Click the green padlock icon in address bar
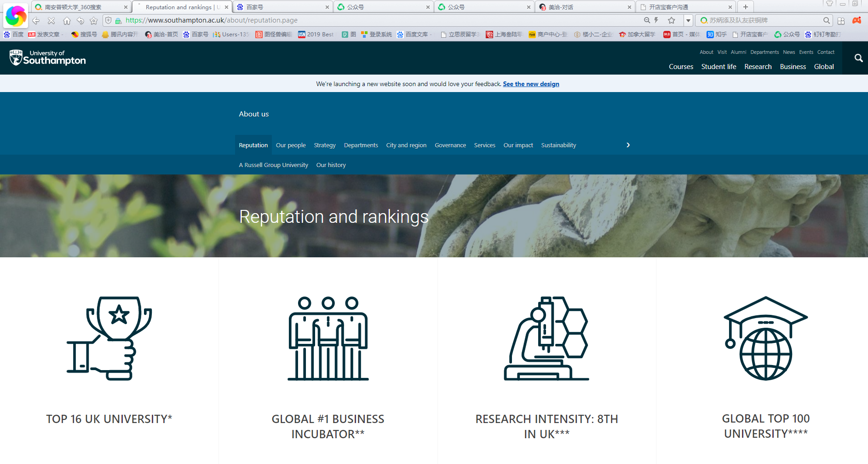 [118, 21]
